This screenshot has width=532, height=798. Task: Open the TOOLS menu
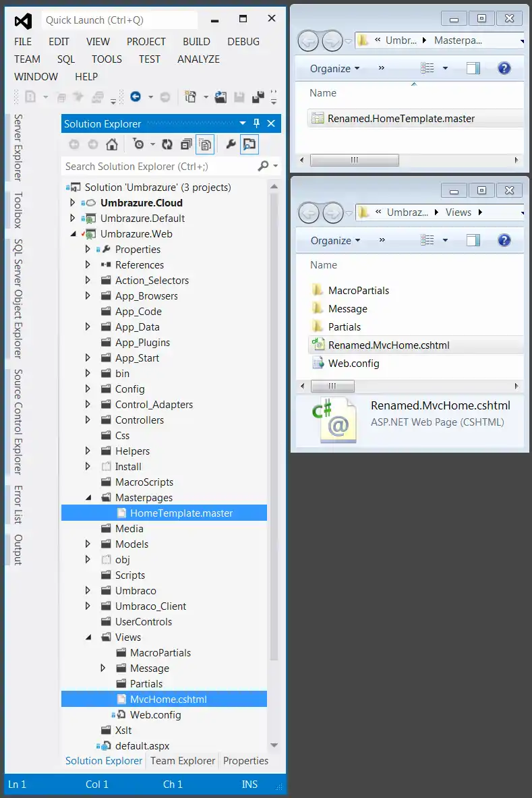(107, 59)
